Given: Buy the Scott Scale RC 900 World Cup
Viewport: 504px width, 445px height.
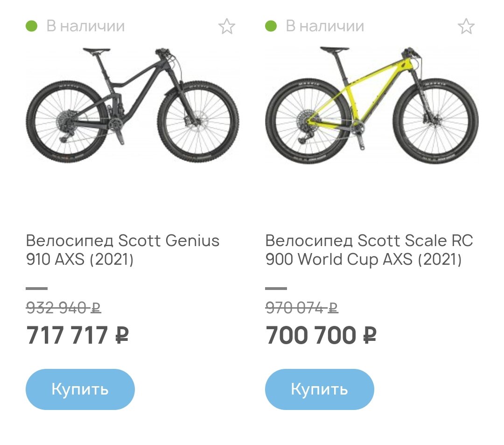Looking at the screenshot, I should [320, 389].
